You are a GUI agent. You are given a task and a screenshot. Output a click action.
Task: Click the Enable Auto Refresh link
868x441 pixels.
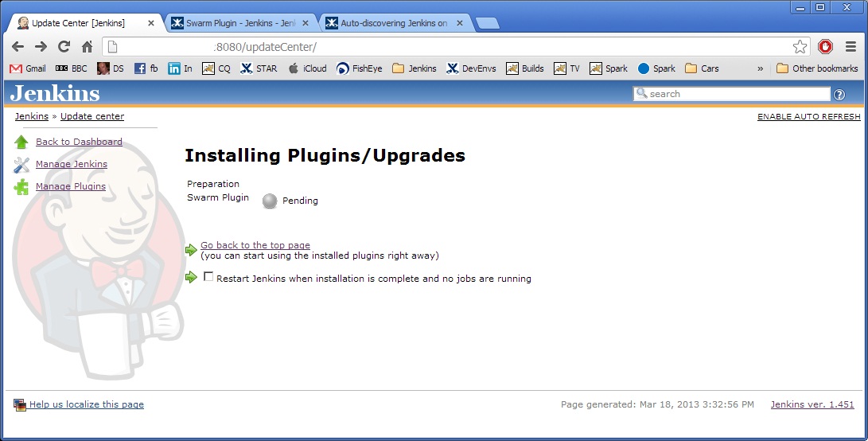coord(808,117)
